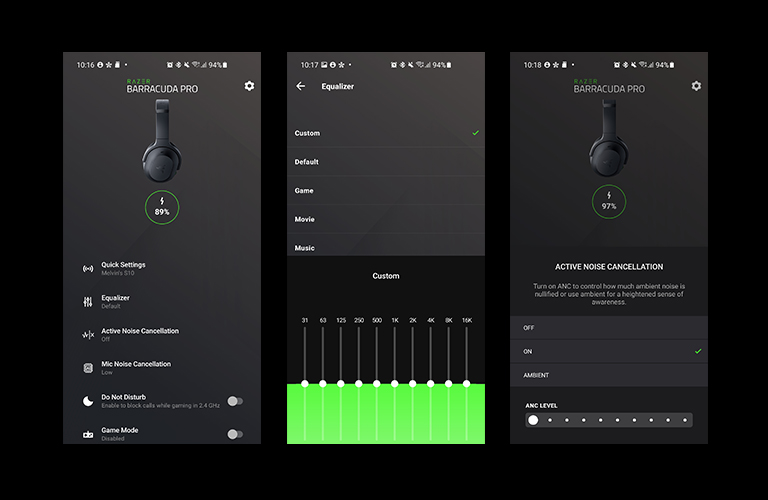Tap the Quick Settings broadcast icon

pyautogui.click(x=88, y=268)
